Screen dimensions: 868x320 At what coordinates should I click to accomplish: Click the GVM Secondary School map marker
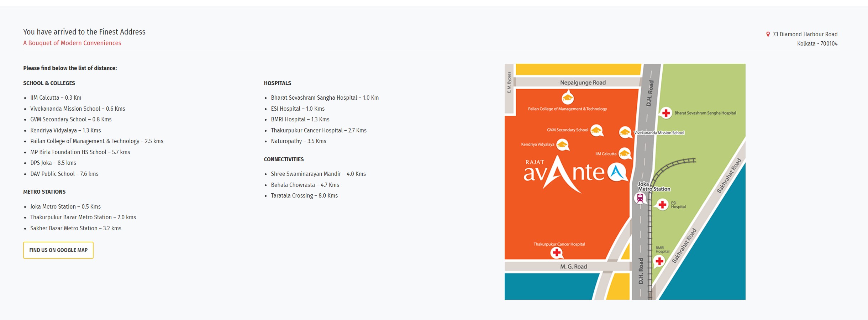tap(596, 130)
